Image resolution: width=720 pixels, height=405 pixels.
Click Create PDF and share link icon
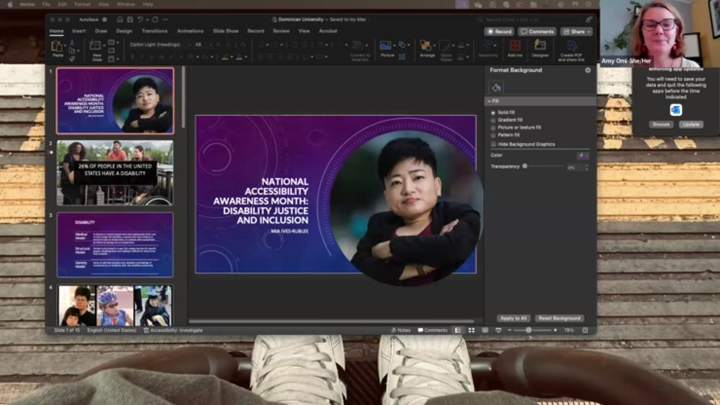coord(572,45)
